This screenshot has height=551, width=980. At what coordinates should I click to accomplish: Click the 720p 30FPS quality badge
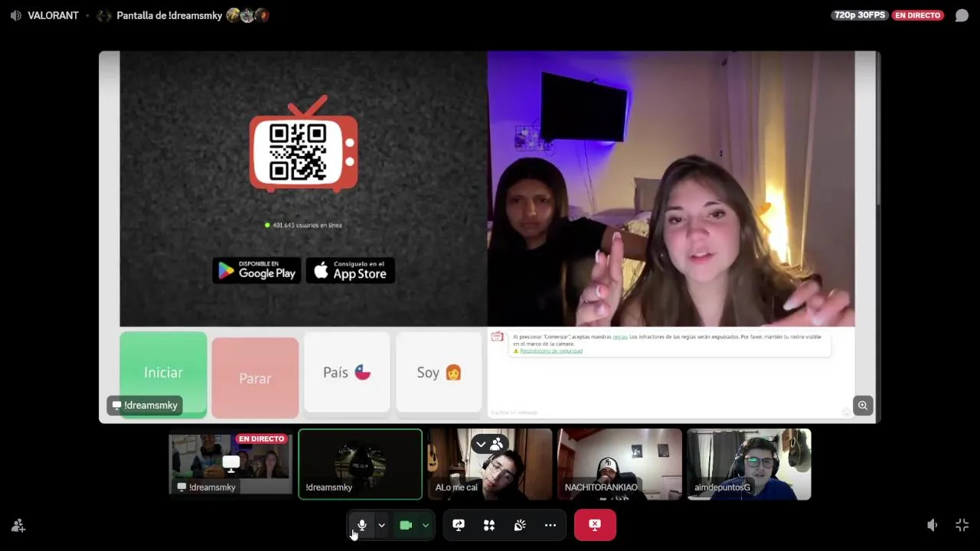(x=859, y=15)
